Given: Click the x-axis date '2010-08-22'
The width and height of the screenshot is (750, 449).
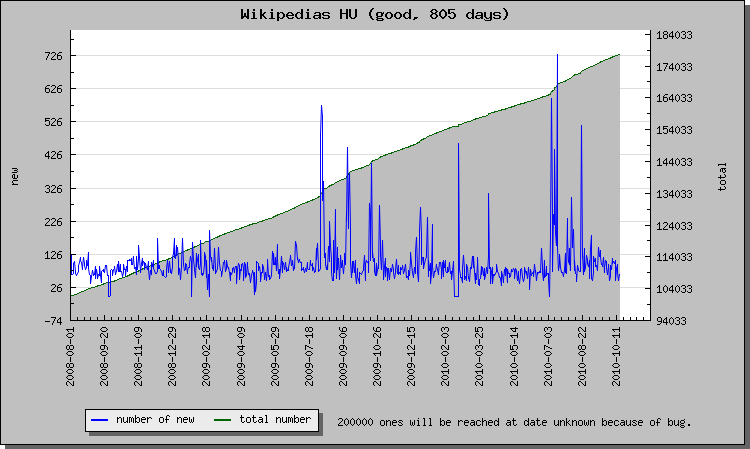Looking at the screenshot, I should [583, 357].
